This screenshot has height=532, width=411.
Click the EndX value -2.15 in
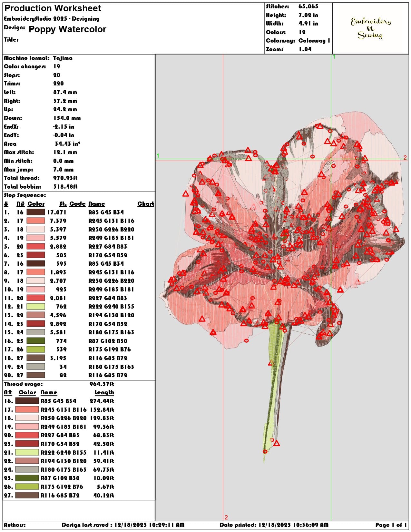[64, 127]
